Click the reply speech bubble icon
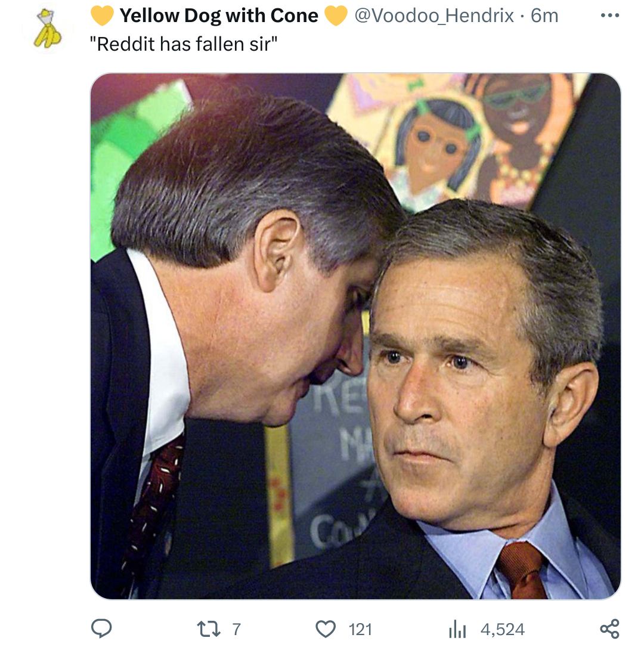 tap(101, 629)
